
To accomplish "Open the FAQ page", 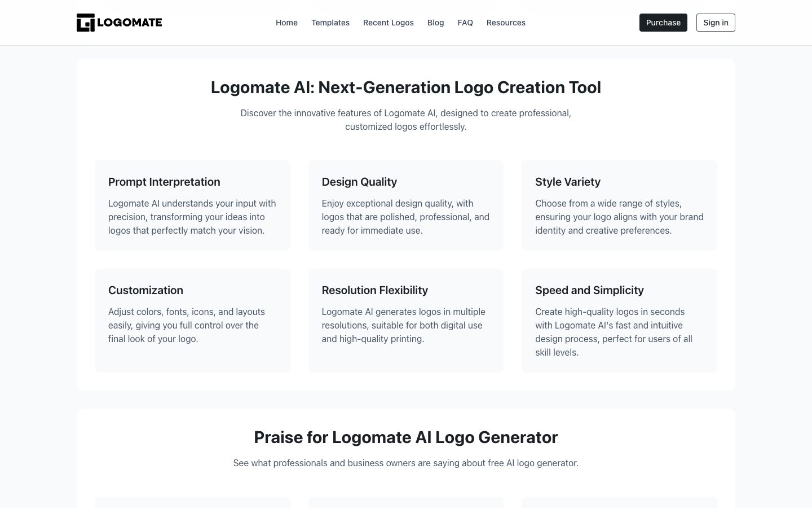I will 465,23.
